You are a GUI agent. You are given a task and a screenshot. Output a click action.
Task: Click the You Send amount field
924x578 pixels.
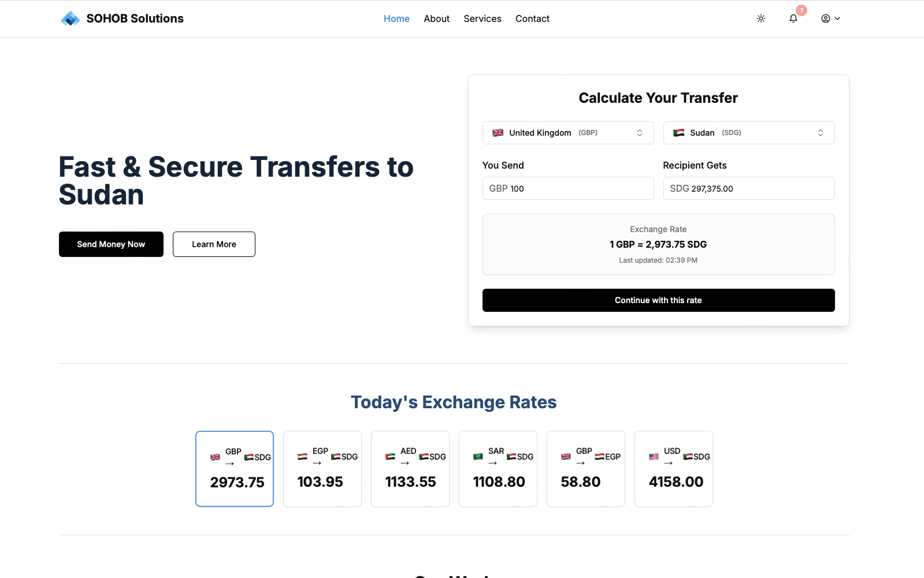point(567,188)
